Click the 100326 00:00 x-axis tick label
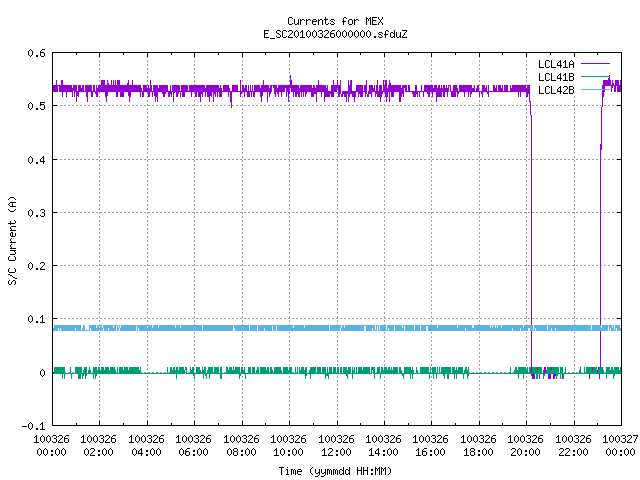640x480 pixels. (x=51, y=446)
